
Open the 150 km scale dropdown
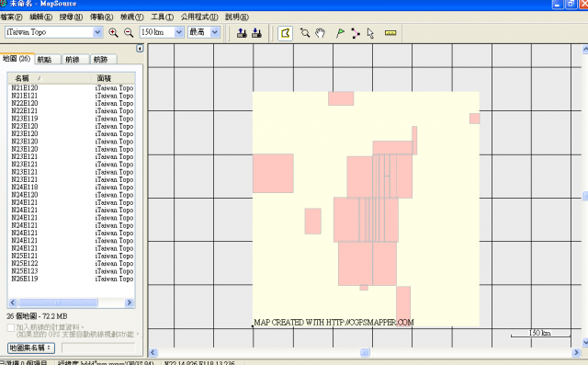(179, 32)
